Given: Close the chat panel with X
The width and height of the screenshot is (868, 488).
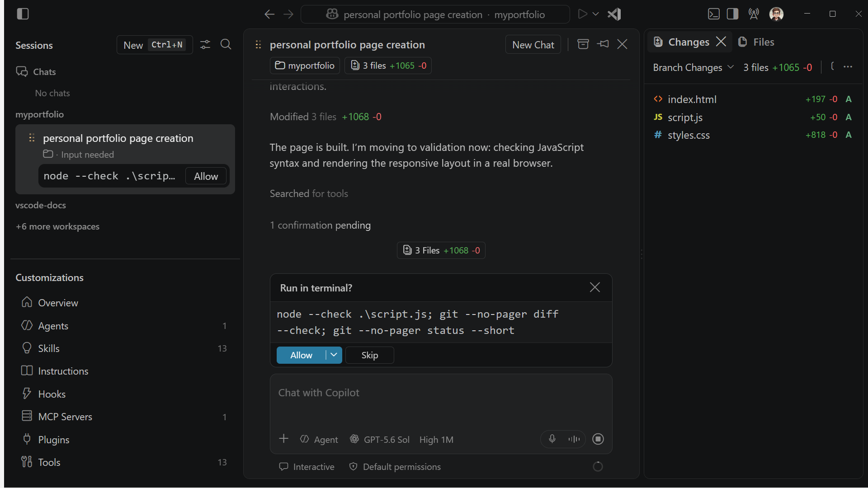Looking at the screenshot, I should click(622, 44).
